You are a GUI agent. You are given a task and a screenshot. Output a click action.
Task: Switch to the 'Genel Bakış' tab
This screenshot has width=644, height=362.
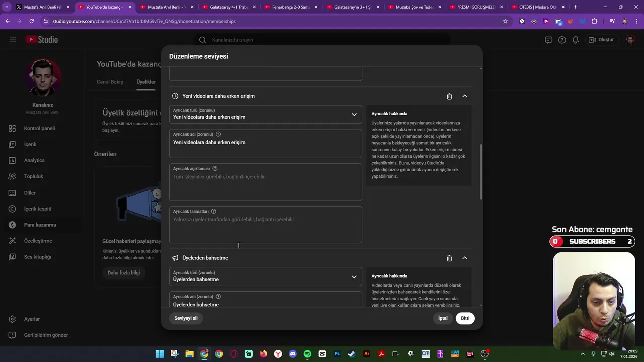click(110, 82)
